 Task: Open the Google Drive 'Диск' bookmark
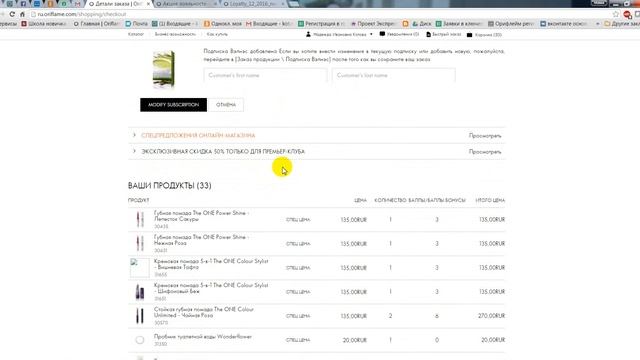422,24
